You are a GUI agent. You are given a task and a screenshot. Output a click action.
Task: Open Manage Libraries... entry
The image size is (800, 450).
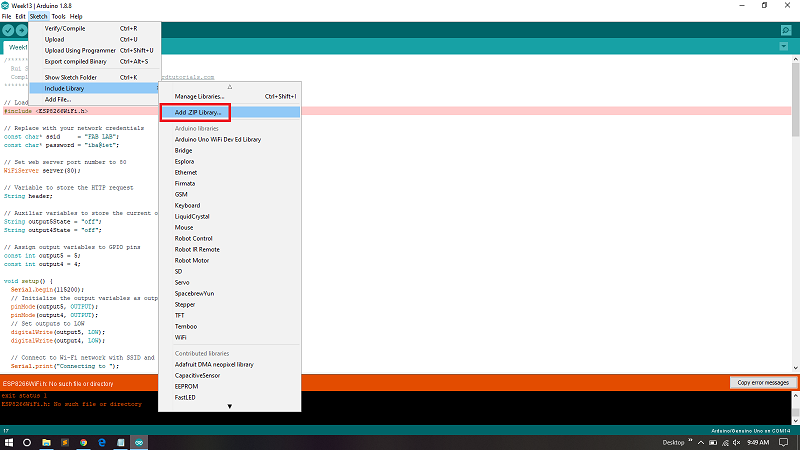tap(230, 96)
